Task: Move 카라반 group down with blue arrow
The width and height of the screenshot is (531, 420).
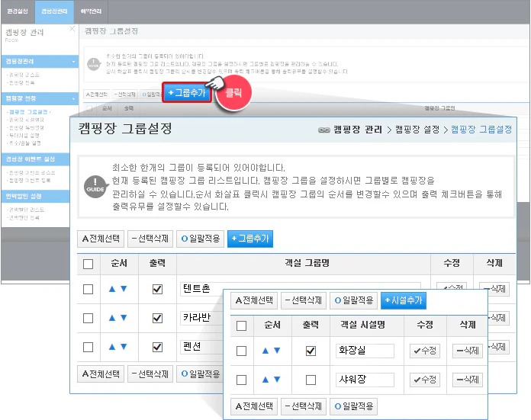Action: [124, 318]
